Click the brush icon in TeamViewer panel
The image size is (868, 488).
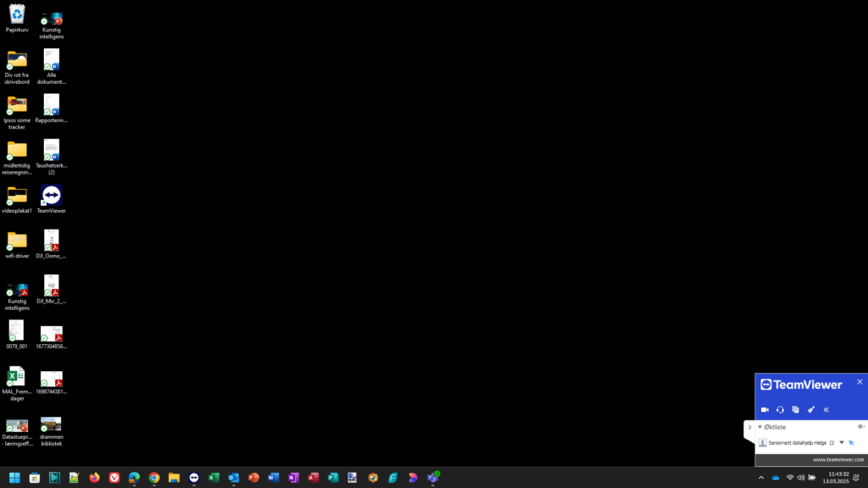point(811,409)
